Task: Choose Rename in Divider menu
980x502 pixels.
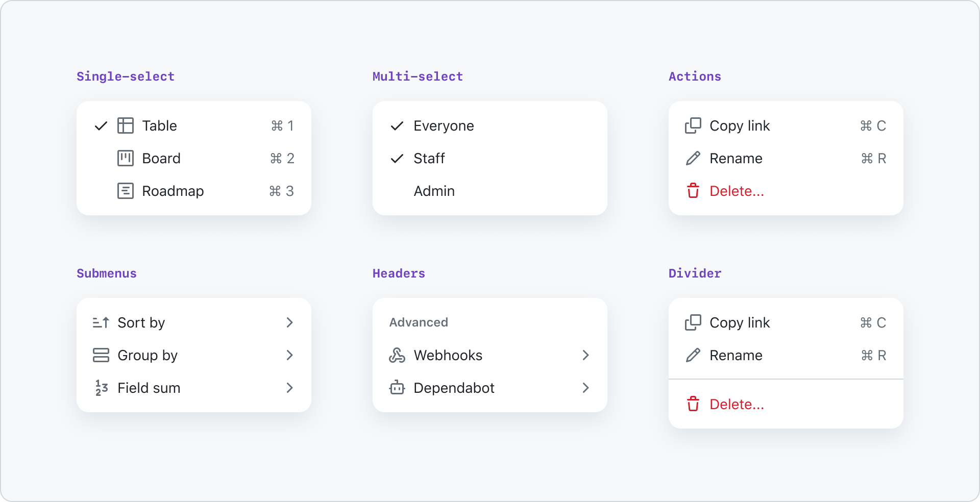Action: pyautogui.click(x=786, y=355)
